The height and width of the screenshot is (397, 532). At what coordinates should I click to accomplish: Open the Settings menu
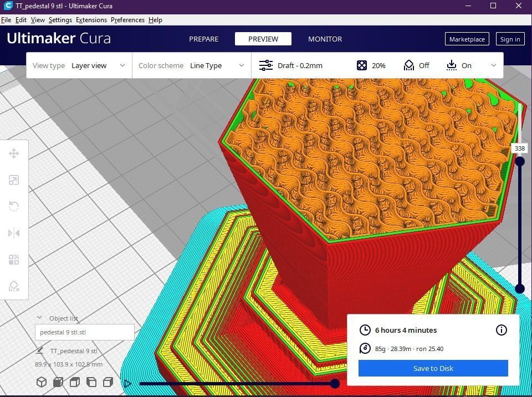point(60,20)
